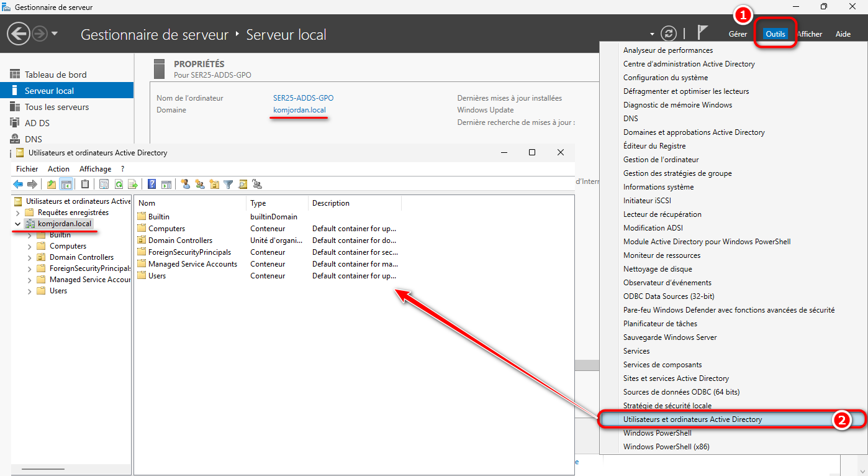Viewport: 868px width, 476px height.
Task: Open DNS in Server Manager sidebar
Action: point(66,139)
